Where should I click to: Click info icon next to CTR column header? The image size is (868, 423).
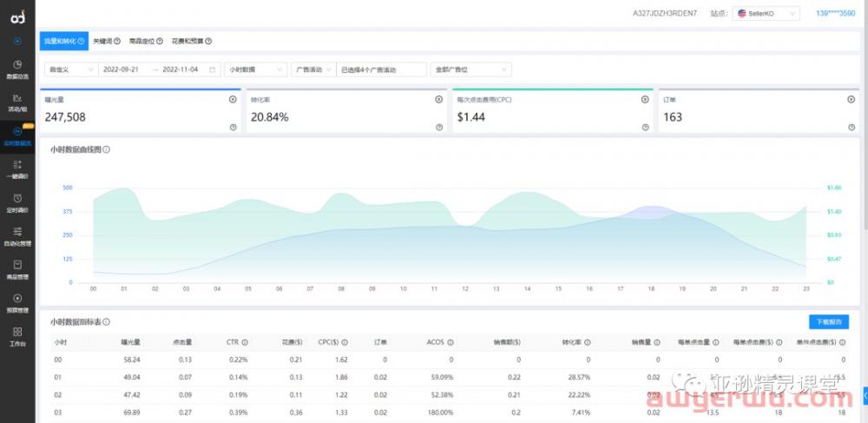245,343
